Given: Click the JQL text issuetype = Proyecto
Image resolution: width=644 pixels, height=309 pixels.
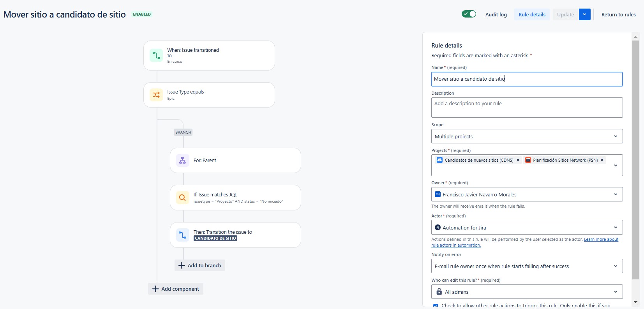Looking at the screenshot, I should [238, 201].
